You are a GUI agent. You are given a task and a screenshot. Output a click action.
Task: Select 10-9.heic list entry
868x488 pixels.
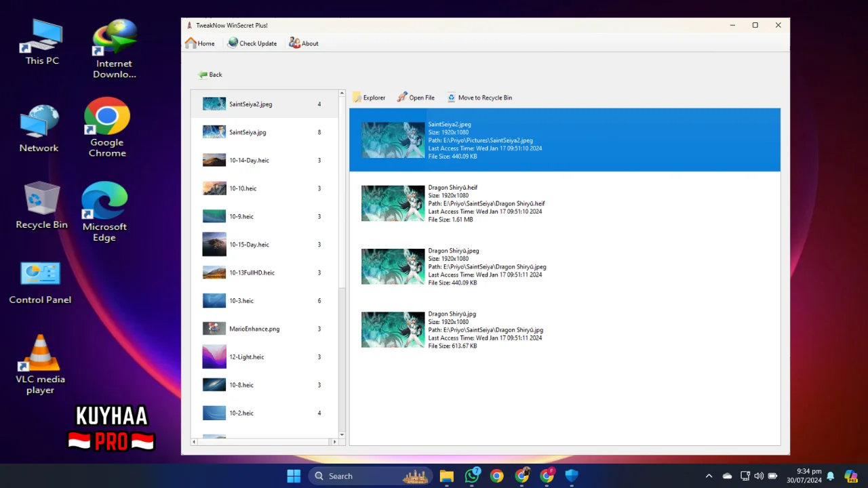[264, 216]
